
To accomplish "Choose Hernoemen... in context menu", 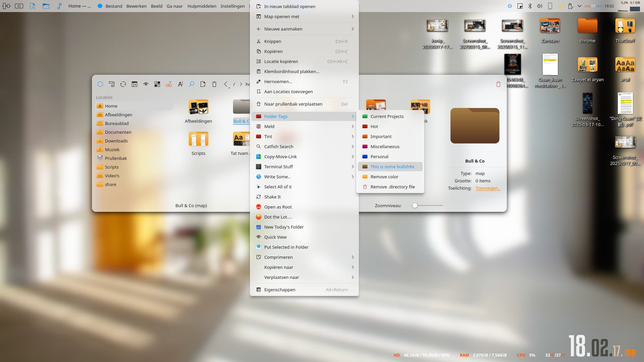I will 304,81.
